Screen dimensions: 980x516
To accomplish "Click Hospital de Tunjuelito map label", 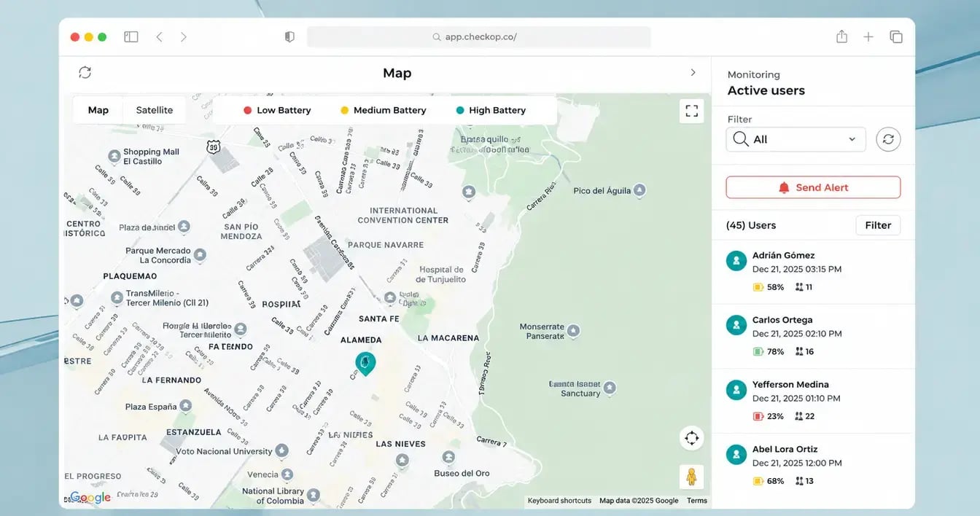I will click(x=440, y=274).
